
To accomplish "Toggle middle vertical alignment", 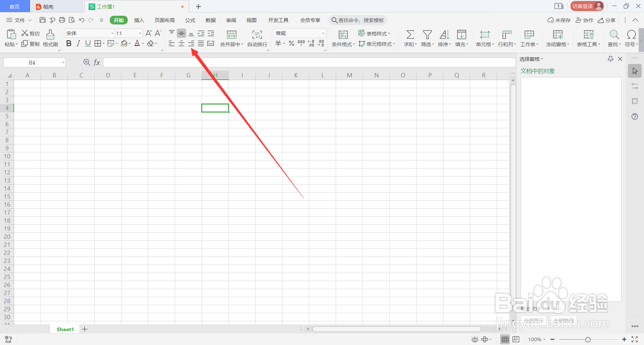I will point(181,33).
